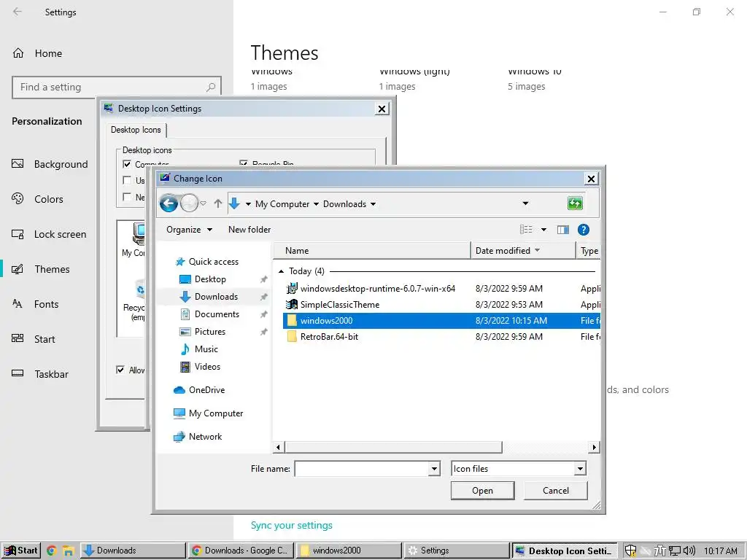Viewport: 747px width, 560px height.
Task: Open File Explorer quick launch icon
Action: [68, 551]
